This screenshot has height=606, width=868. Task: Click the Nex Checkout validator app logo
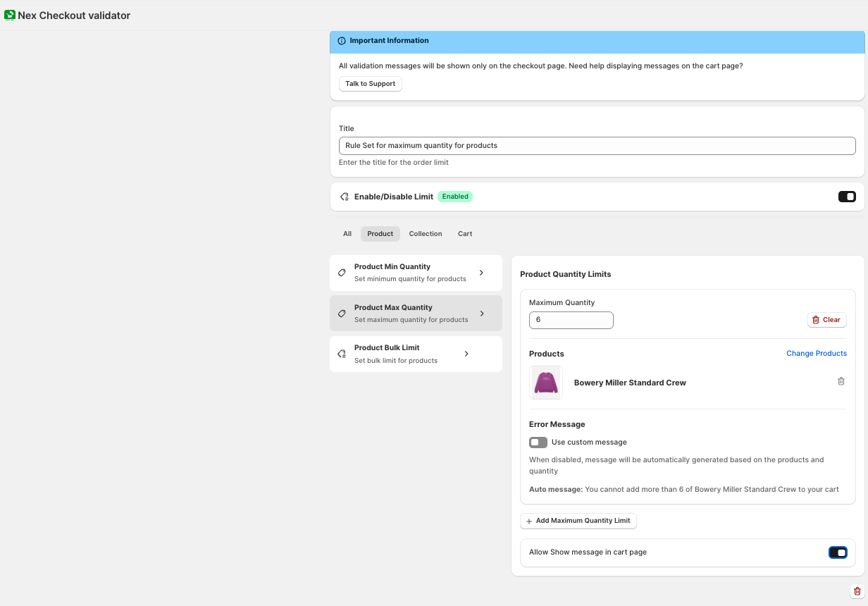point(10,15)
